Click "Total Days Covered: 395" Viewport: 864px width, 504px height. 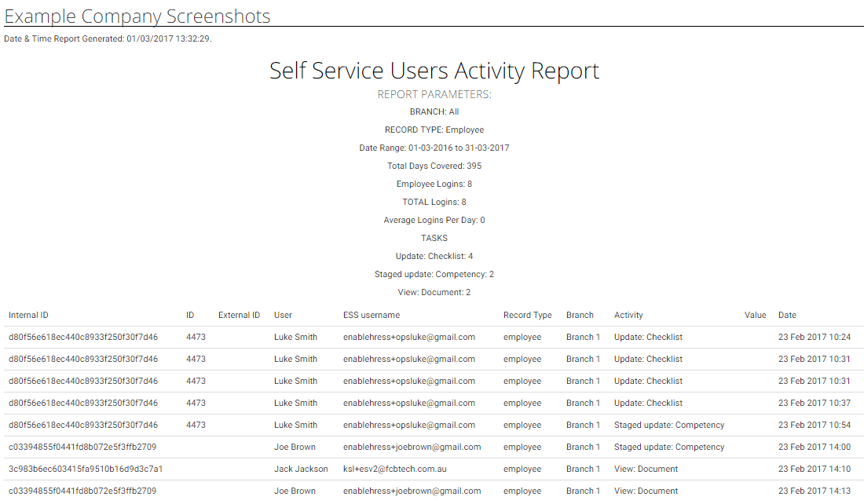434,166
